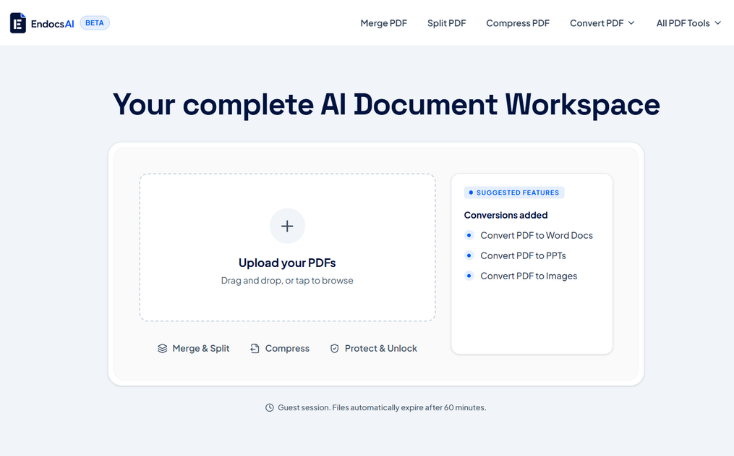Click the Merge & Split layers icon
Screen dimensions: 734x456
tap(162, 348)
